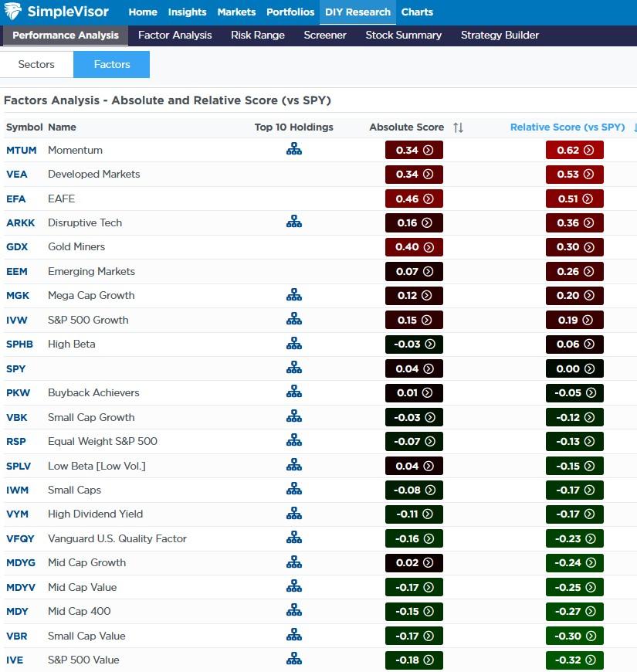The image size is (637, 672).
Task: Switch to the Sectors tab
Action: pyautogui.click(x=36, y=65)
